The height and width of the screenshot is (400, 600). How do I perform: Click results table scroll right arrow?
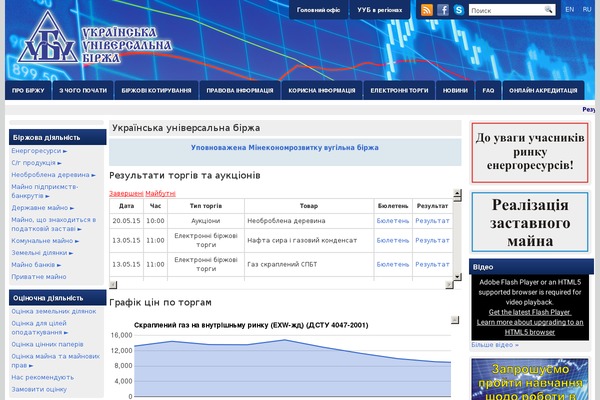(x=449, y=285)
